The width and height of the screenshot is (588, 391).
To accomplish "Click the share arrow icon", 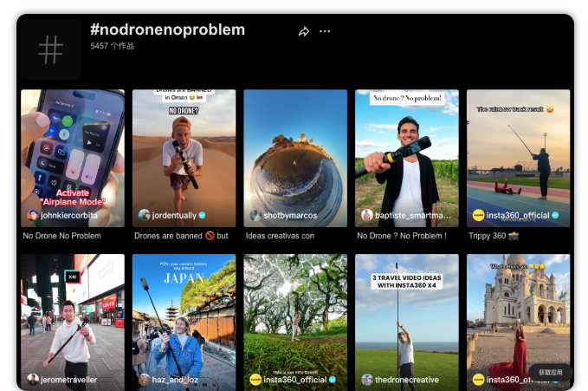I will coord(304,31).
